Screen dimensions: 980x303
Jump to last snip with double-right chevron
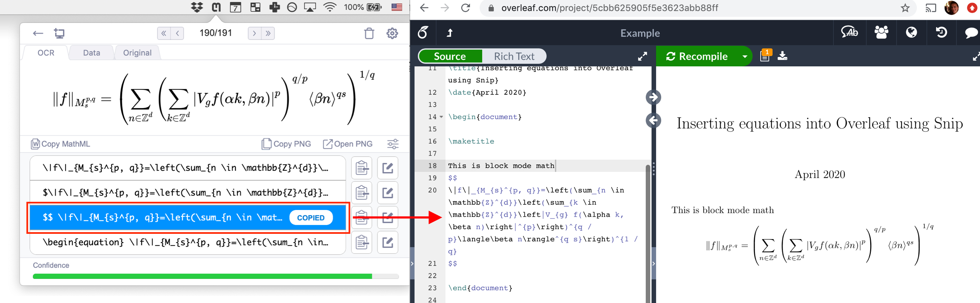point(268,34)
